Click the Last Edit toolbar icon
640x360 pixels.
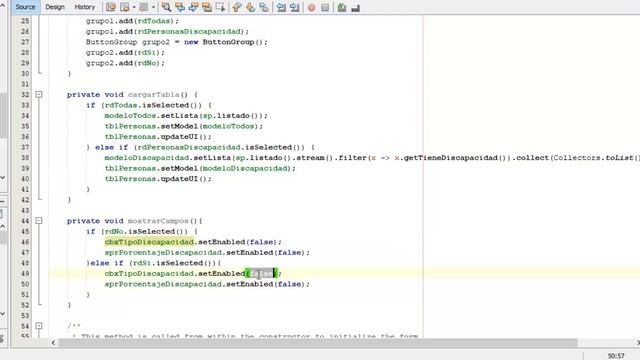[x=111, y=7]
